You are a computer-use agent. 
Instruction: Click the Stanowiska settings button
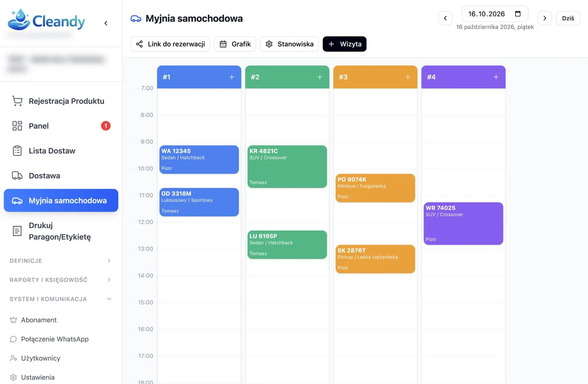point(289,44)
